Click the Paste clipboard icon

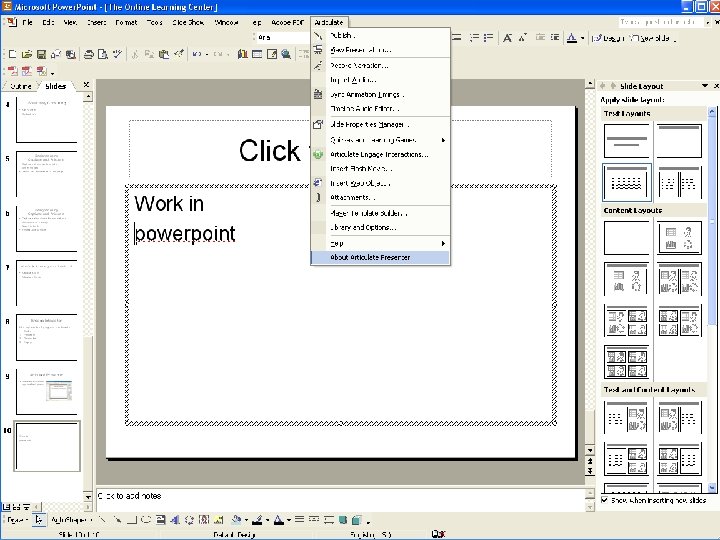(163, 54)
